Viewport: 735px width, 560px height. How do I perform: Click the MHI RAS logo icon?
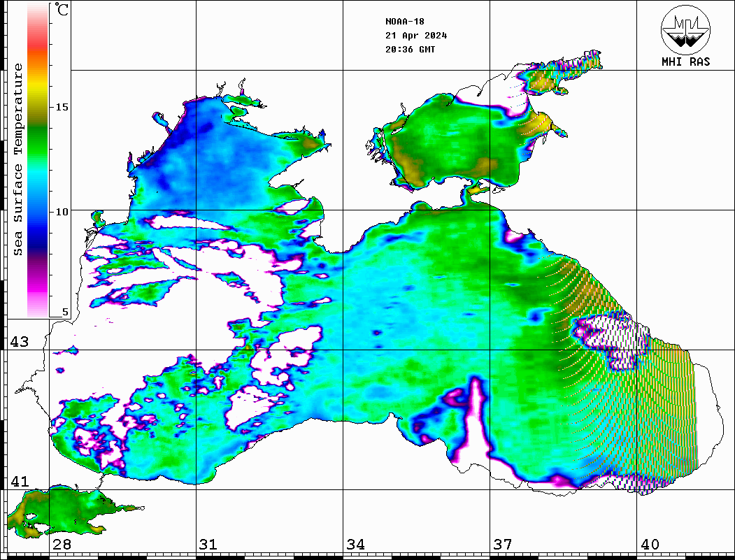coord(685,30)
